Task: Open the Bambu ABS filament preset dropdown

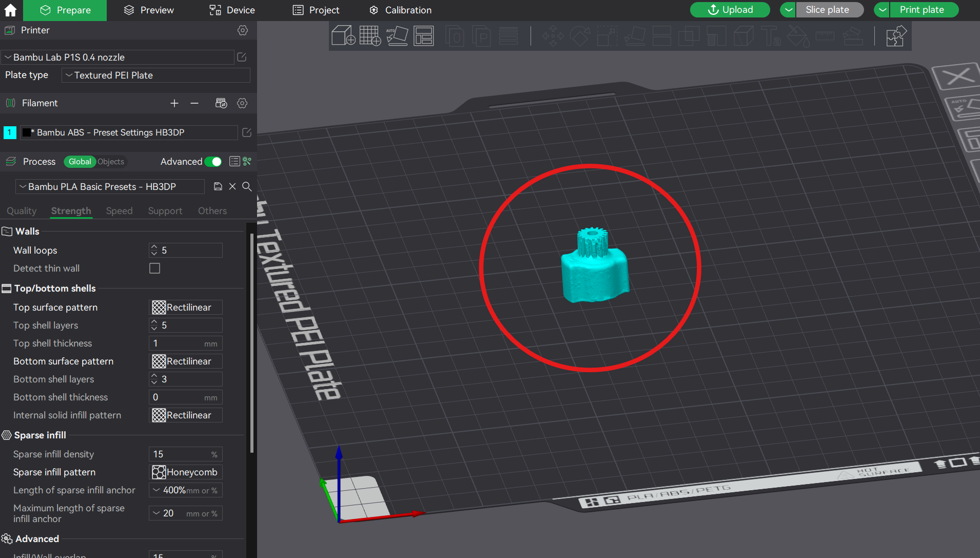Action: point(129,132)
